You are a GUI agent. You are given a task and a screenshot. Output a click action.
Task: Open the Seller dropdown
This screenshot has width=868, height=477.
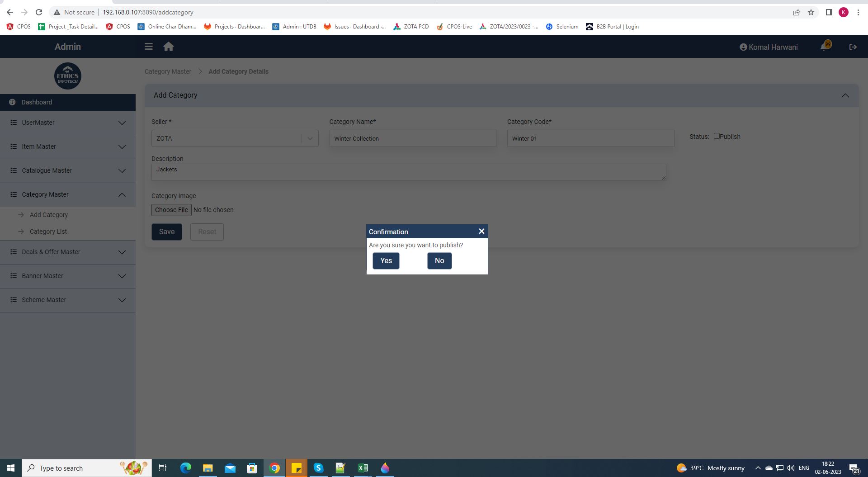[235, 138]
